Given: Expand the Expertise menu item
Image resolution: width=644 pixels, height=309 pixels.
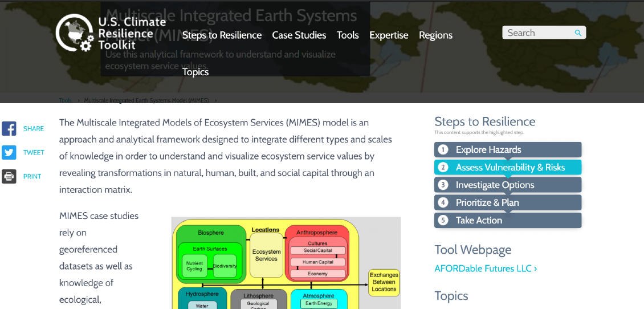Looking at the screenshot, I should (389, 35).
